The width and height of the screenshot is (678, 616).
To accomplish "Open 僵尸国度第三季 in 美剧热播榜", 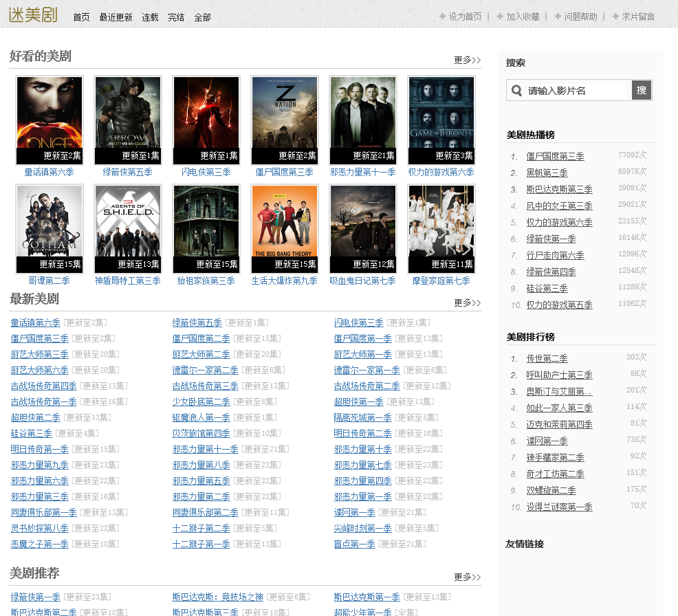I will click(555, 156).
